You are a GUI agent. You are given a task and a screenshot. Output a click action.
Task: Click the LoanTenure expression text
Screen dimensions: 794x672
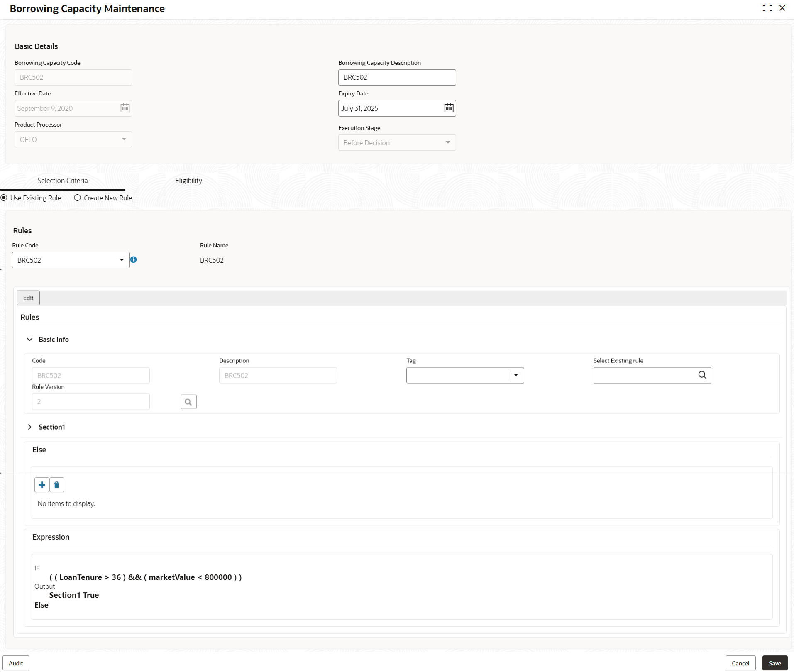pos(145,577)
